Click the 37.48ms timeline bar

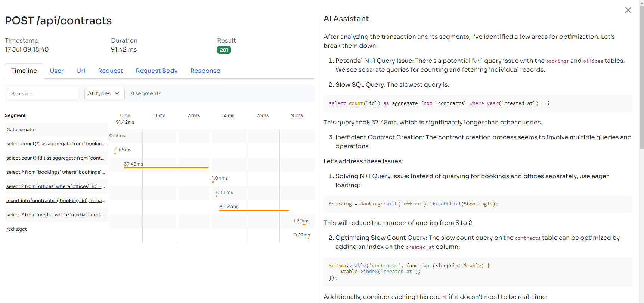click(x=166, y=168)
